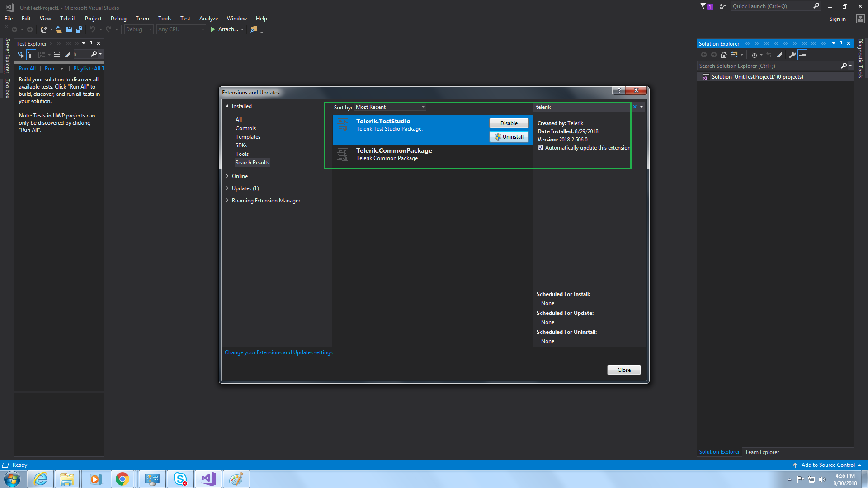Select the Telerik.CommonPackage extension icon
The width and height of the screenshot is (868, 488).
343,154
